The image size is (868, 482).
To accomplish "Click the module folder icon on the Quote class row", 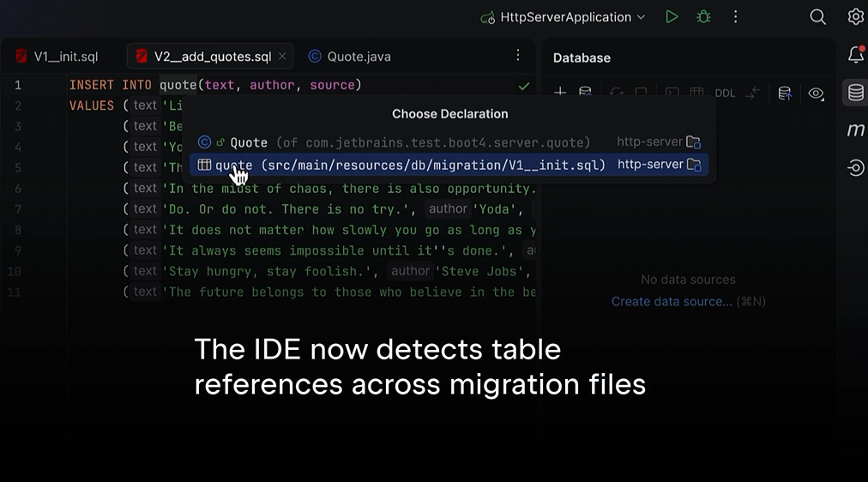I will [x=694, y=142].
